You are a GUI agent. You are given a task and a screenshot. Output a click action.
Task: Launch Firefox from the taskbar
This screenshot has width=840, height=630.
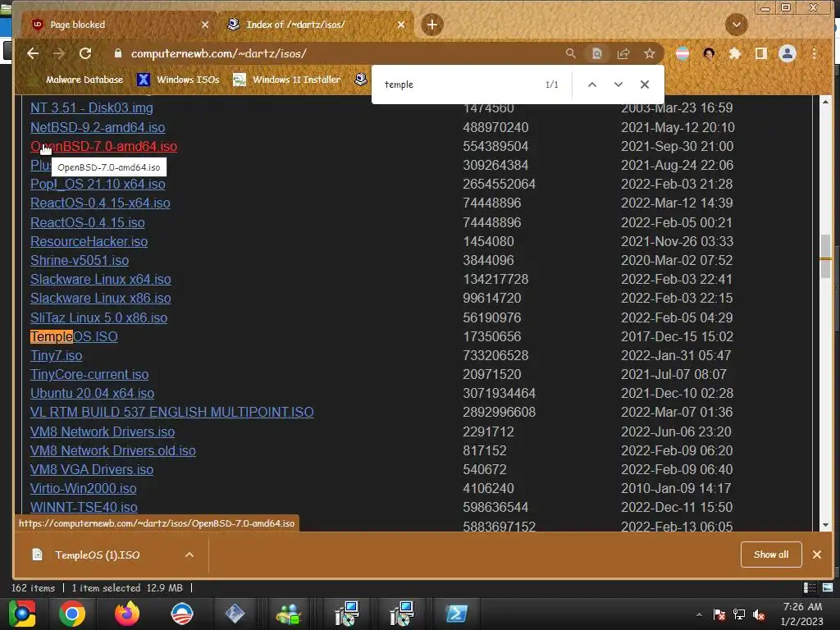coord(127,614)
